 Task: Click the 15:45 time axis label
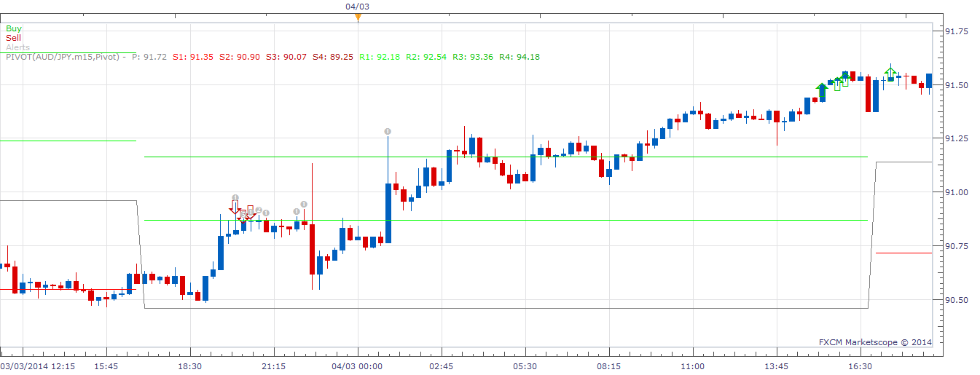click(106, 366)
